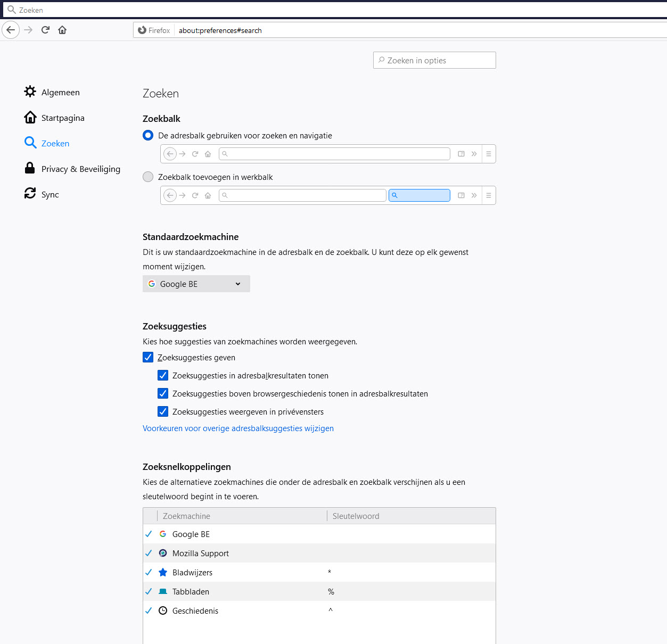The width and height of the screenshot is (667, 644).
Task: Click the 'Zoeken in opties' search field
Action: (x=434, y=60)
